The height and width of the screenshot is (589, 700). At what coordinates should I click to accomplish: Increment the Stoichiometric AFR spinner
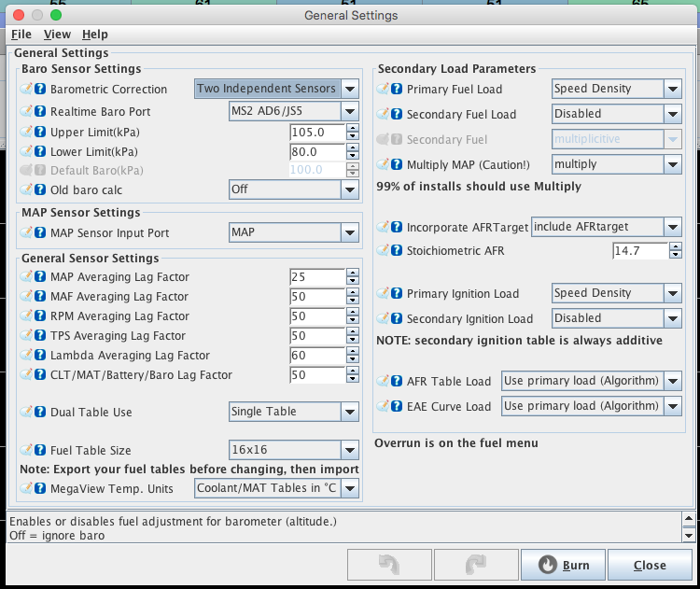(x=675, y=246)
